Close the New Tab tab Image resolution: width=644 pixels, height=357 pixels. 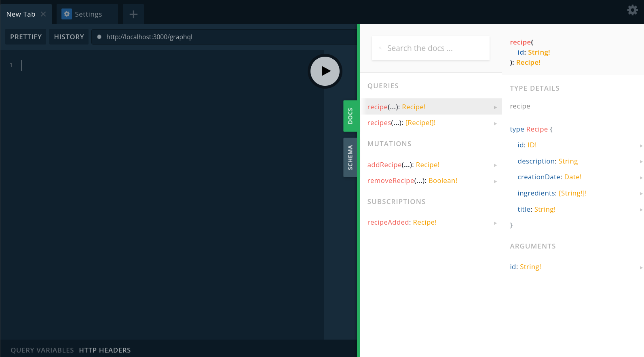(x=43, y=14)
